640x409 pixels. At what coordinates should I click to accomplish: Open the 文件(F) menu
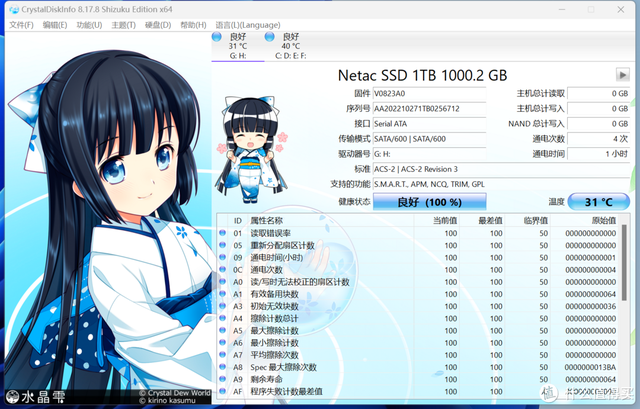(21, 25)
